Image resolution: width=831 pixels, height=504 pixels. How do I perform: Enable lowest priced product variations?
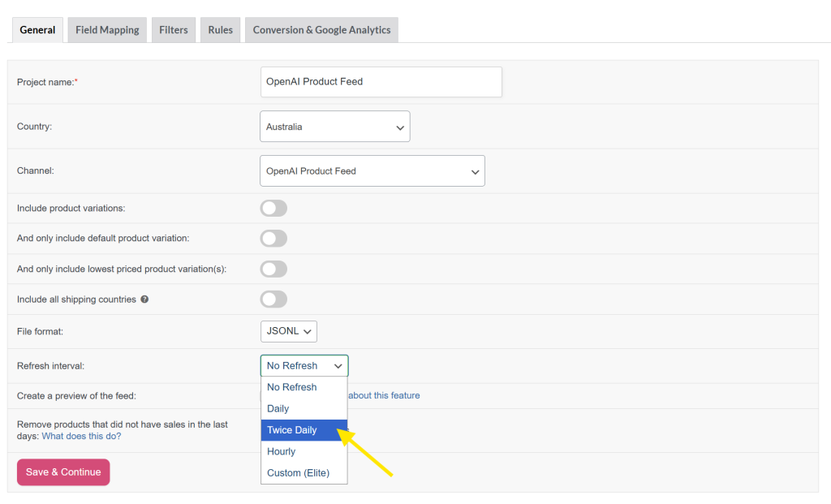coord(273,269)
